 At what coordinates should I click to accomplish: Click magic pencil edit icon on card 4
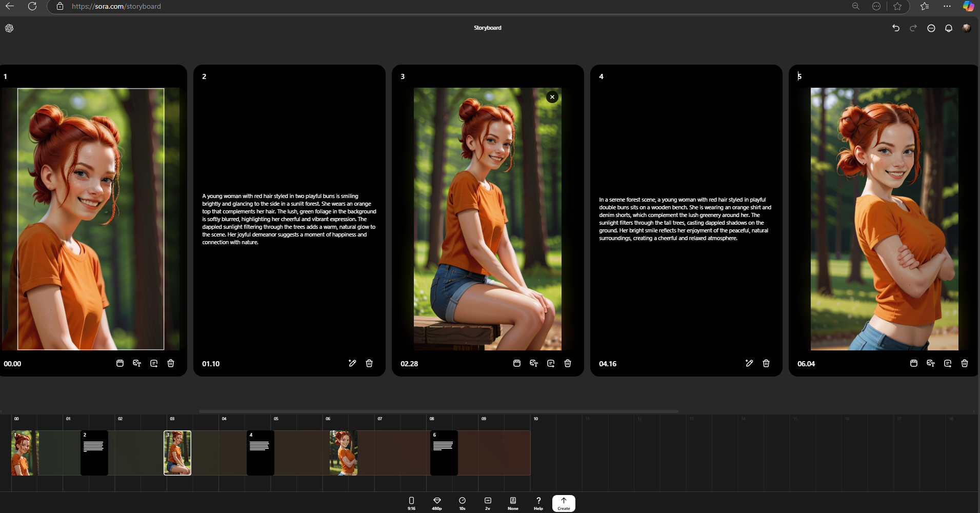tap(749, 363)
